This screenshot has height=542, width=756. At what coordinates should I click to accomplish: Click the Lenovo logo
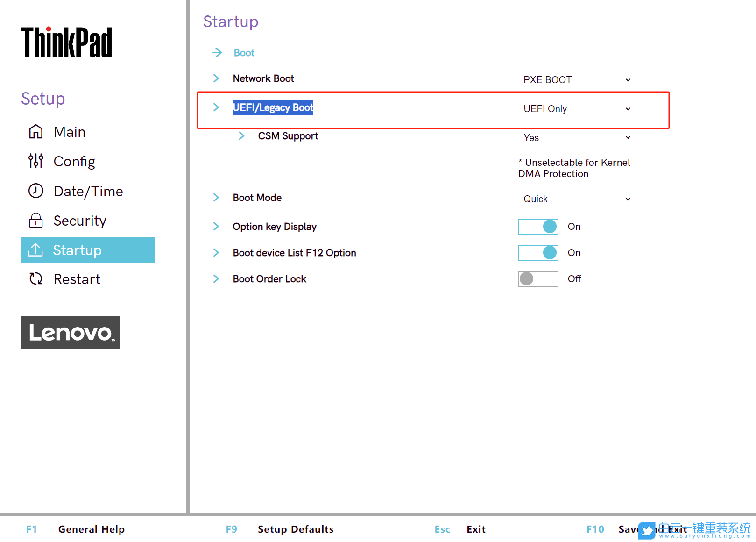click(x=71, y=332)
